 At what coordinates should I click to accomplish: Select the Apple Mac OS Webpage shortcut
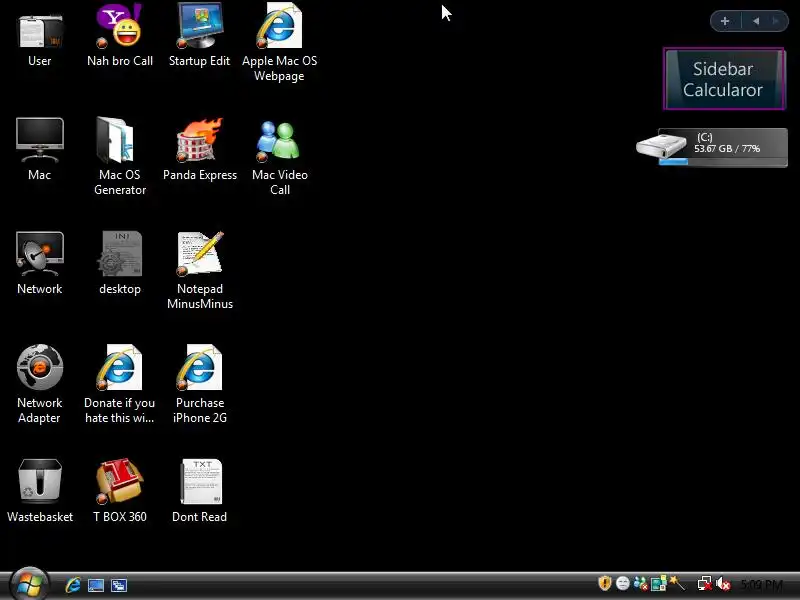pyautogui.click(x=279, y=43)
